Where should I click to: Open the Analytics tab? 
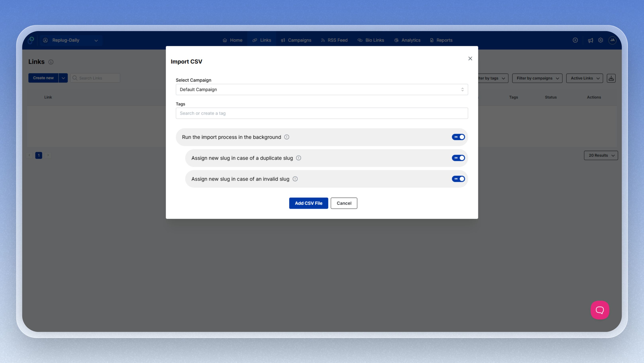[x=407, y=40]
